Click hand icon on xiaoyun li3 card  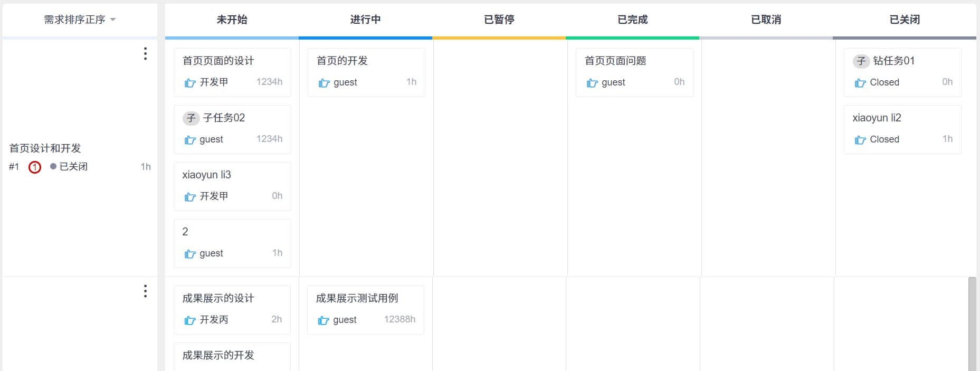tap(190, 197)
